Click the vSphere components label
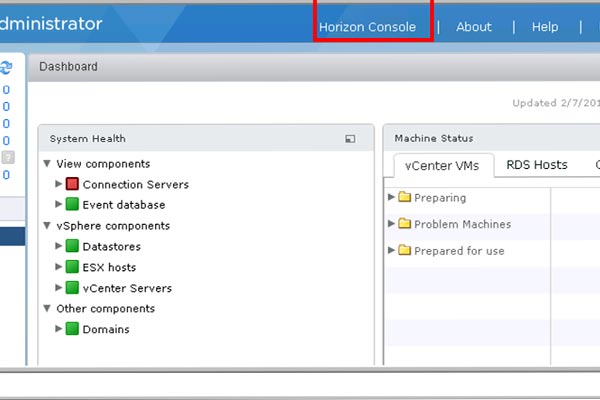Screen dimensions: 600x400 tap(113, 226)
